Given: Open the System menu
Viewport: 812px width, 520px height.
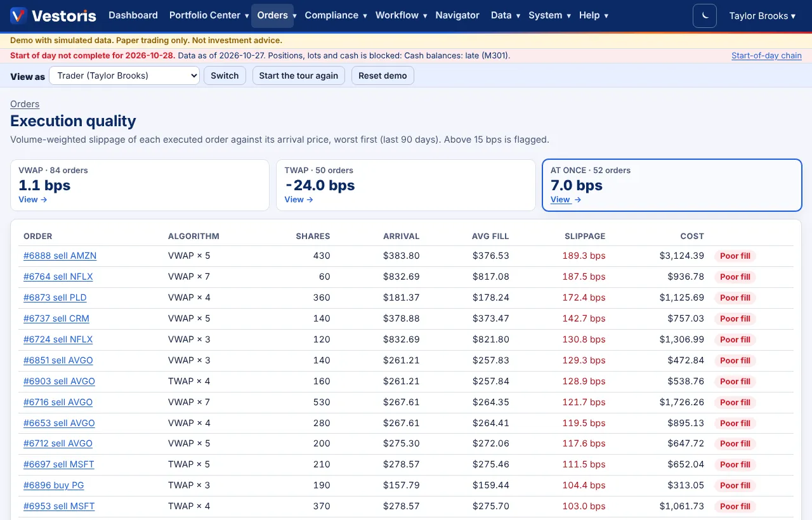Looking at the screenshot, I should point(549,15).
